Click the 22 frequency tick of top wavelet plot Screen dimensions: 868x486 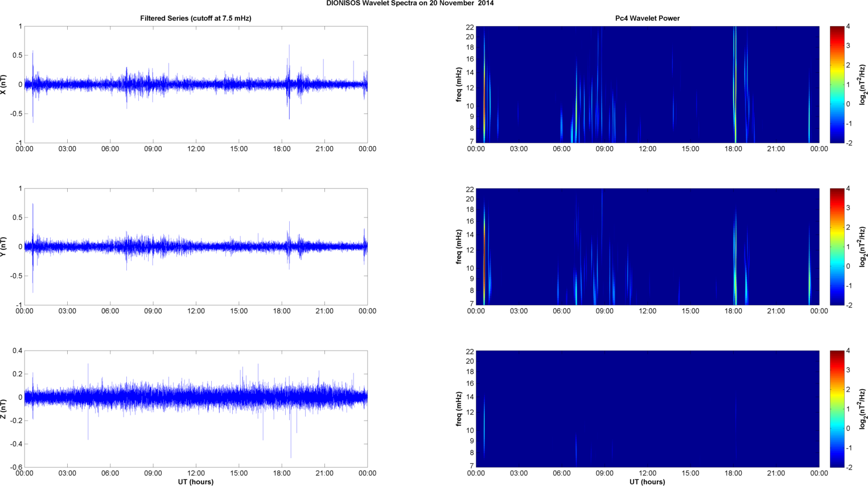click(470, 27)
